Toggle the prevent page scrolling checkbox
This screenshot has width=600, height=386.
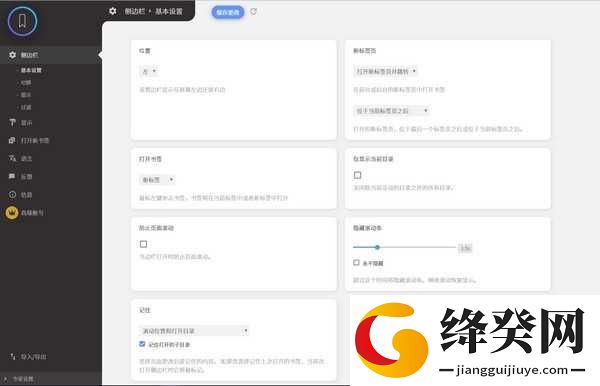point(143,244)
